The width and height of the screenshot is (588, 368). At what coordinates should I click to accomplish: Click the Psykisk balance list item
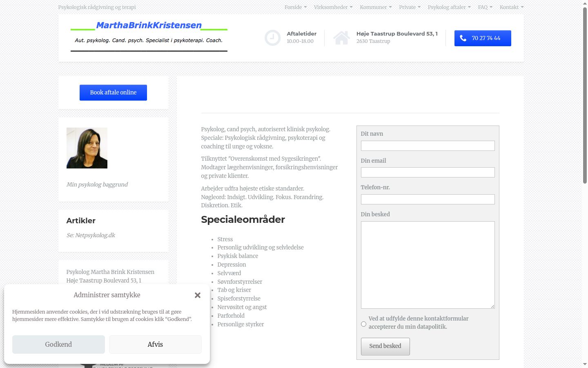tap(238, 256)
